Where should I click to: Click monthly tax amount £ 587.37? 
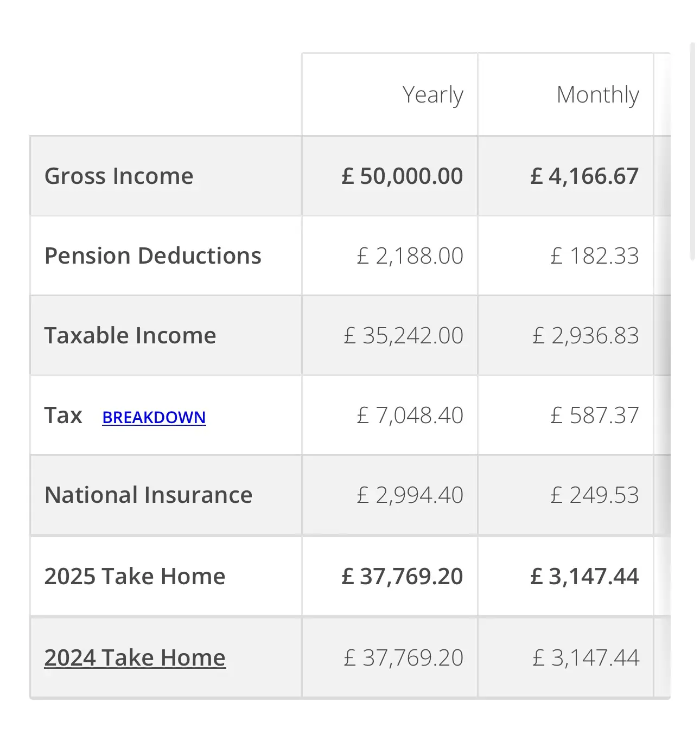point(595,415)
